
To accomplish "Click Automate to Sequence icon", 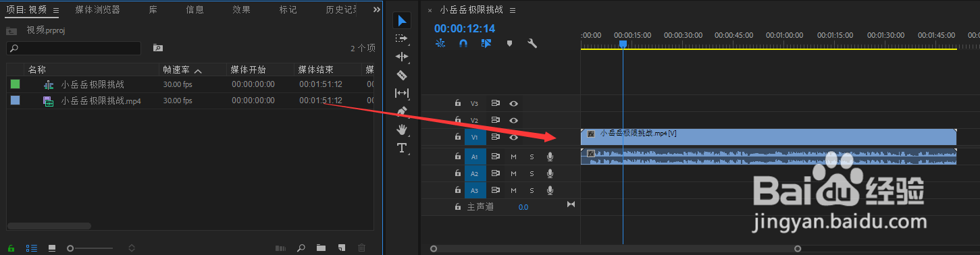I will 280,248.
